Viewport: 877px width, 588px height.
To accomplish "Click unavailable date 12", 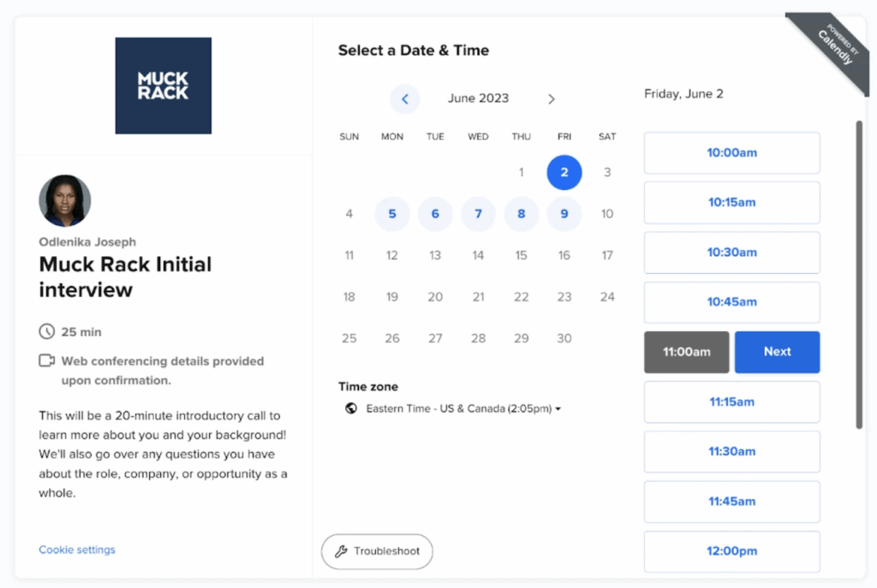I will 392,255.
